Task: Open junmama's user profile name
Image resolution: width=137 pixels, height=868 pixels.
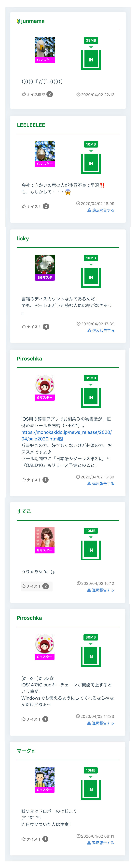Action: [33, 21]
